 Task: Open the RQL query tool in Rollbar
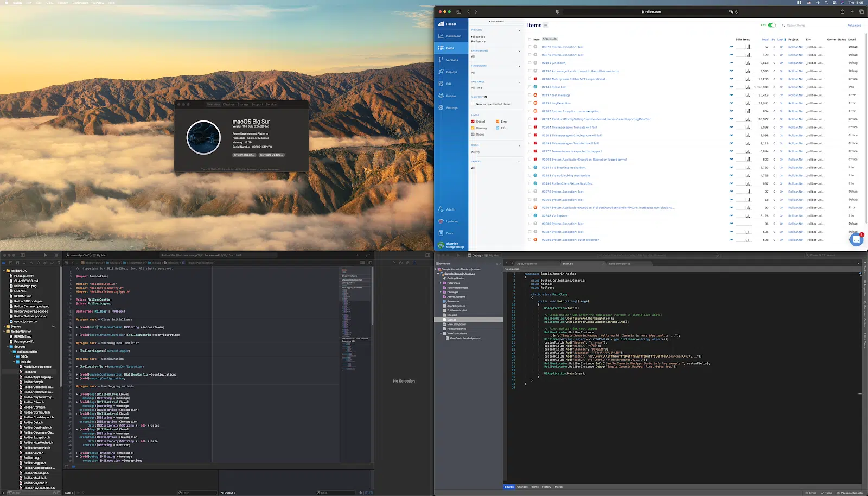449,84
